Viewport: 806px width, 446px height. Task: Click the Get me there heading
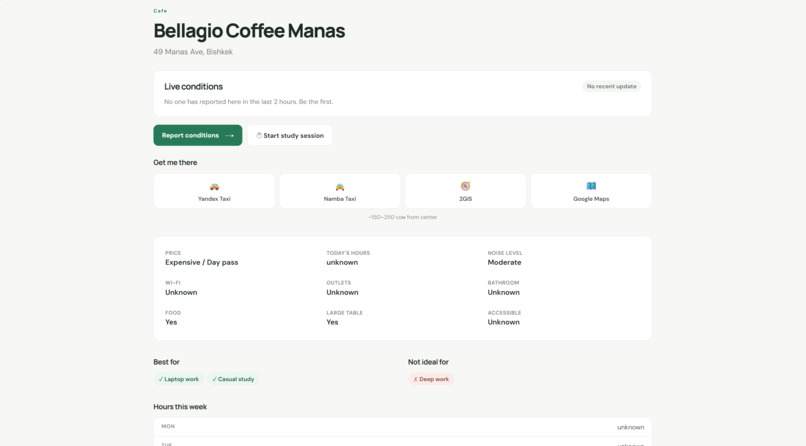coord(175,162)
